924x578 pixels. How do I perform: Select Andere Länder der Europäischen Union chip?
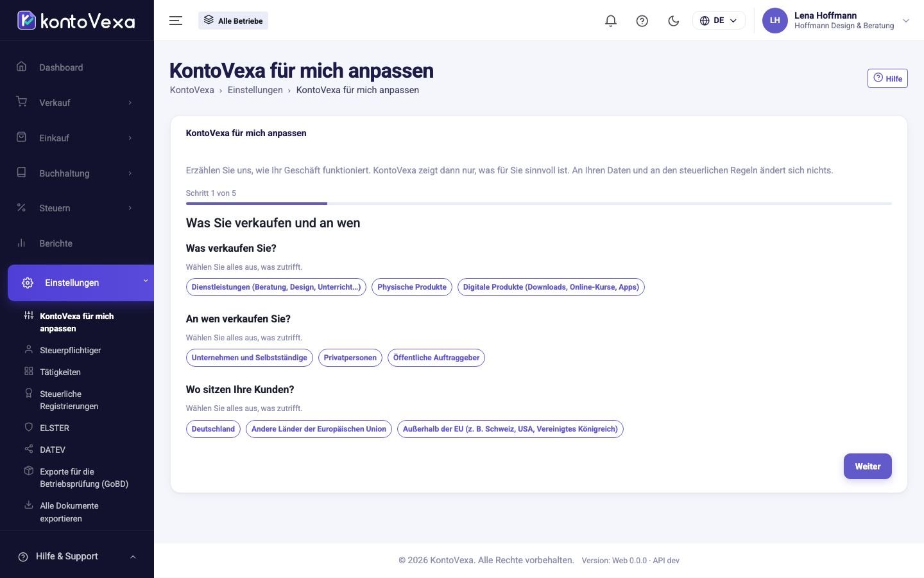319,429
